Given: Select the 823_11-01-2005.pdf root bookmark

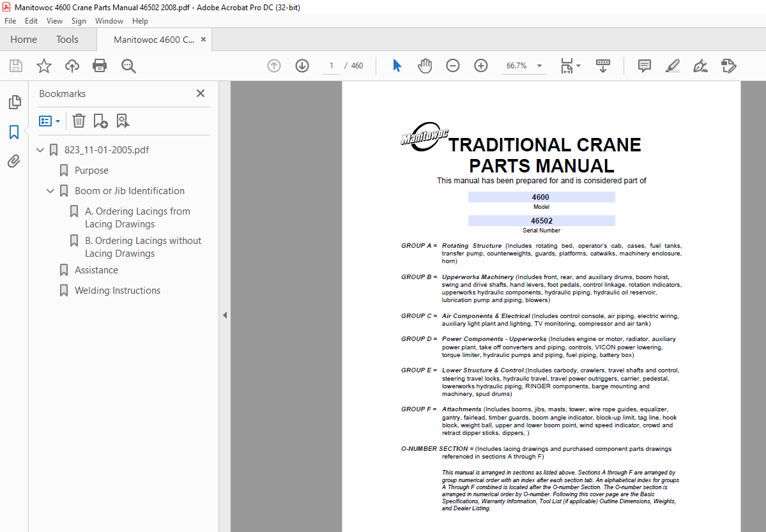Looking at the screenshot, I should [107, 150].
